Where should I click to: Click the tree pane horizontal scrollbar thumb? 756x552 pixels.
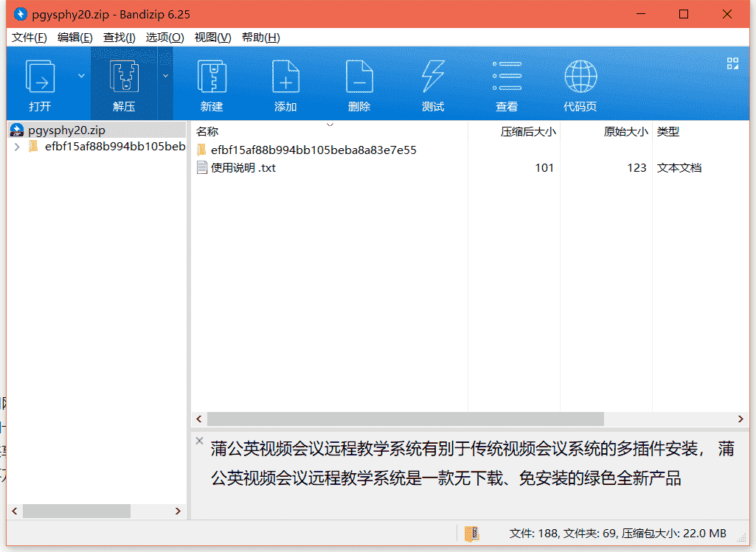point(76,511)
